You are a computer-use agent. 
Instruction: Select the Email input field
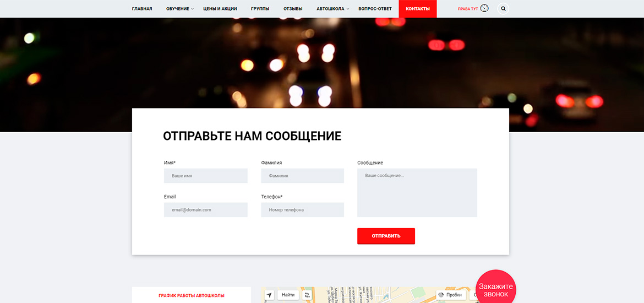tap(205, 210)
